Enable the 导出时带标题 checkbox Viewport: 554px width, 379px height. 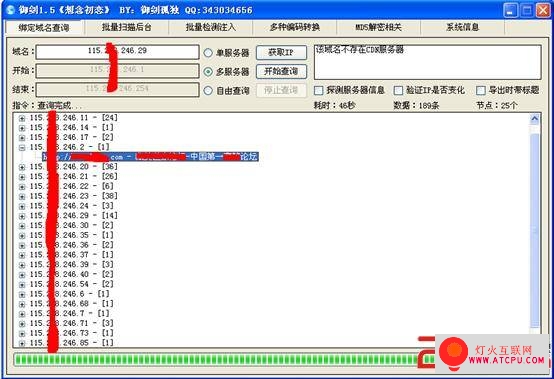click(x=481, y=90)
